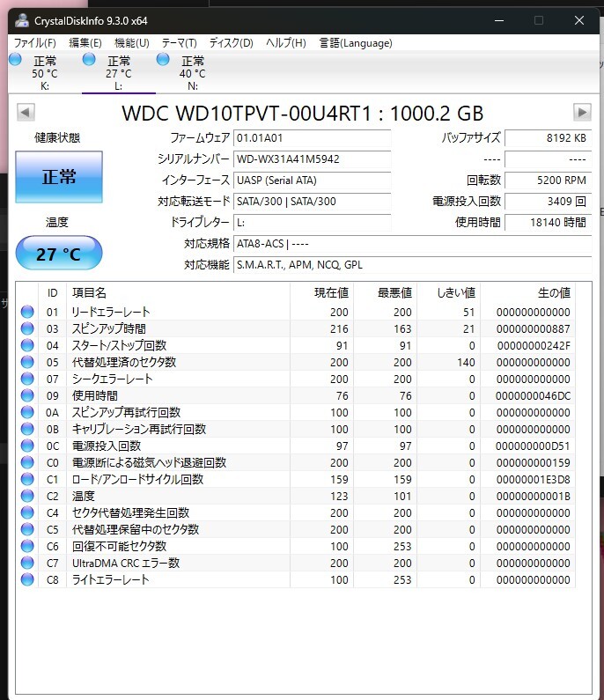Click raw value 0000000242F

534,345
